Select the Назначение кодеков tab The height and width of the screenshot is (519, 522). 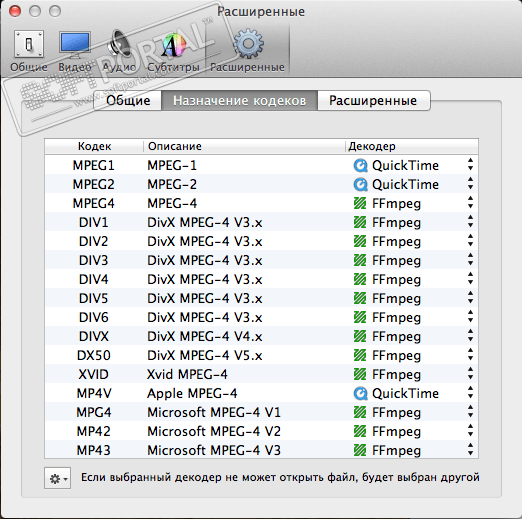point(239,100)
